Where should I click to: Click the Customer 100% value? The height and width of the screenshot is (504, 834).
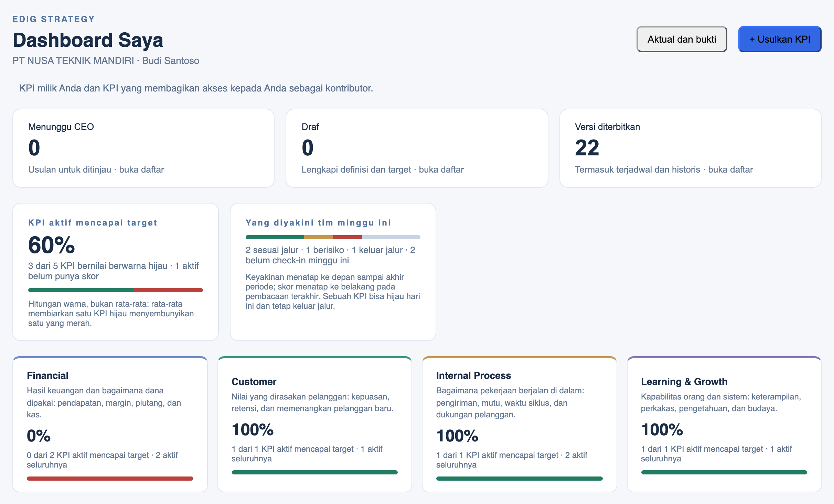(x=253, y=430)
